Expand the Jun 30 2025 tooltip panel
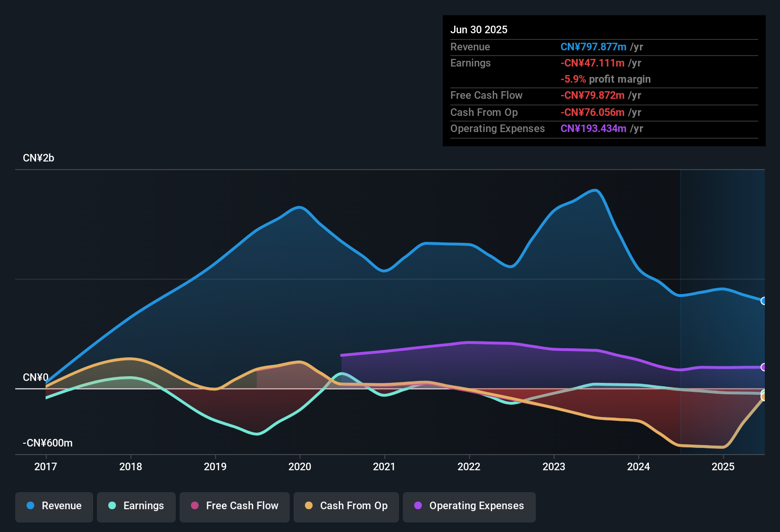780x532 pixels. (479, 29)
